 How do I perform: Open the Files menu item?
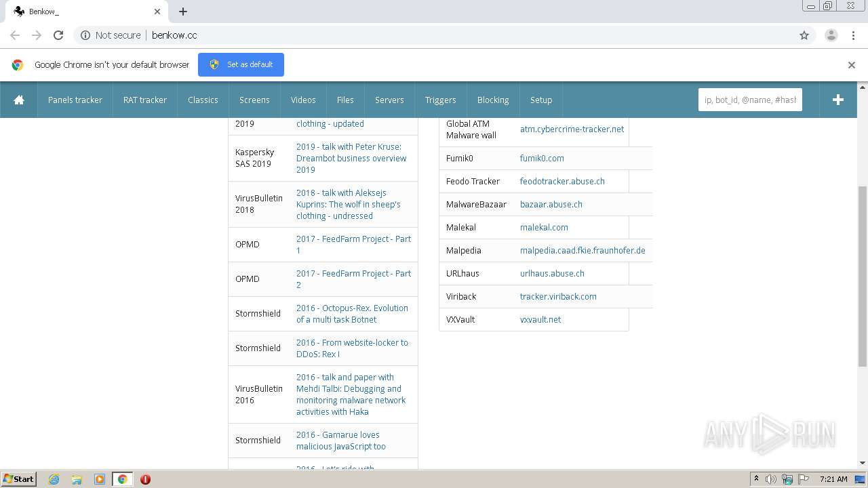[x=345, y=100]
